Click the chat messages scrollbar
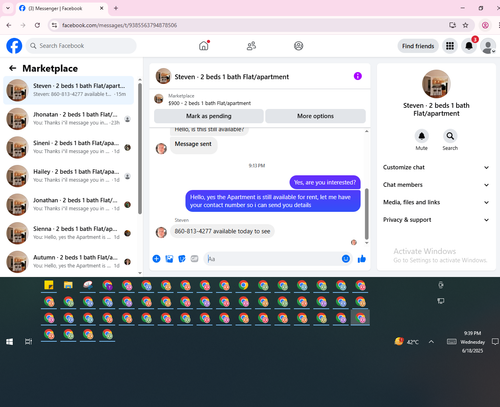Screen dimensions: 500x407 coord(367,214)
